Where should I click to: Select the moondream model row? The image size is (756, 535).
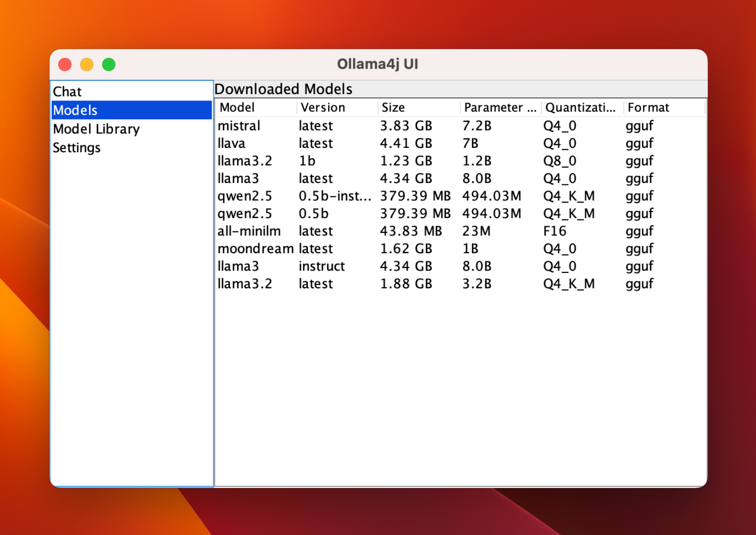point(255,249)
